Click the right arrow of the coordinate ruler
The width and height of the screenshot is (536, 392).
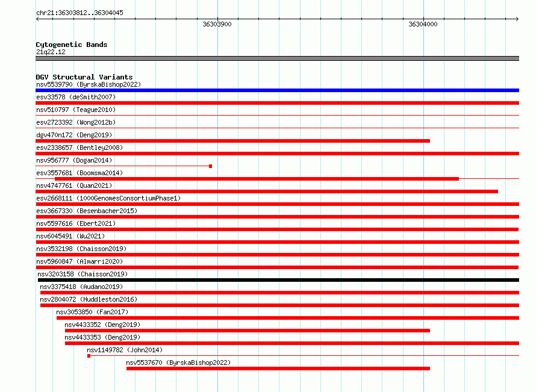coord(517,19)
